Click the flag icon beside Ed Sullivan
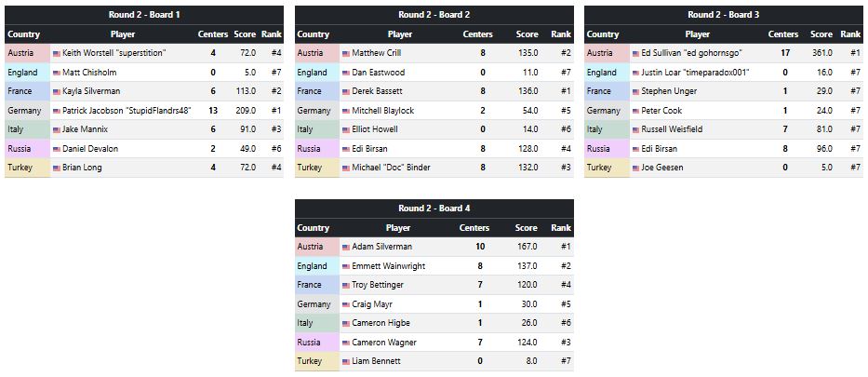 pyautogui.click(x=635, y=54)
